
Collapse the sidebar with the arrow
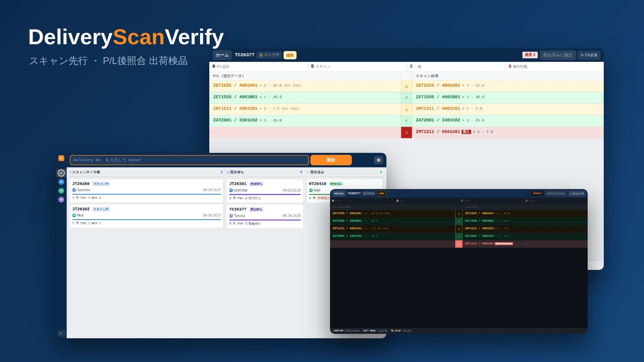(61, 333)
